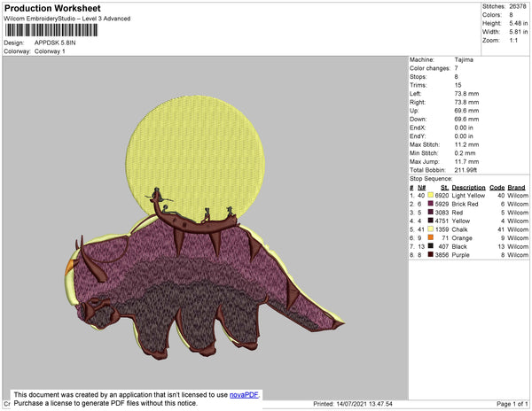Click the 'Purple' description text
Image resolution: width=532 pixels, height=411 pixels.
[x=460, y=255]
